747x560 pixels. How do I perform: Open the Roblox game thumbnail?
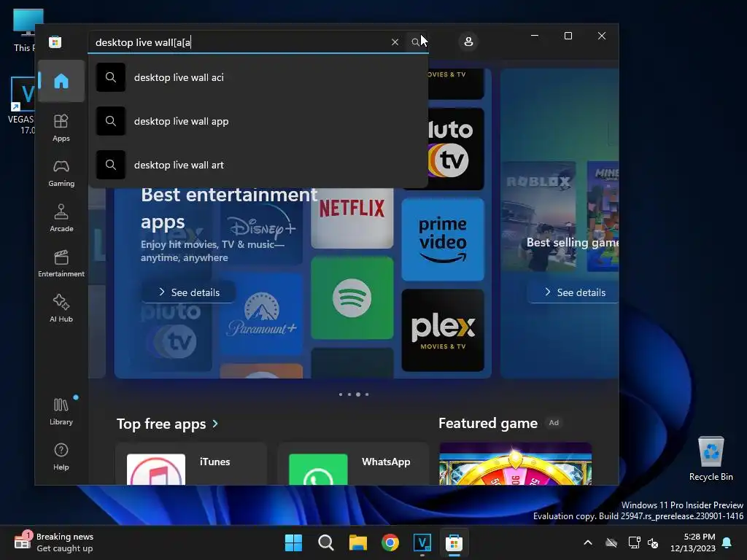pyautogui.click(x=538, y=216)
